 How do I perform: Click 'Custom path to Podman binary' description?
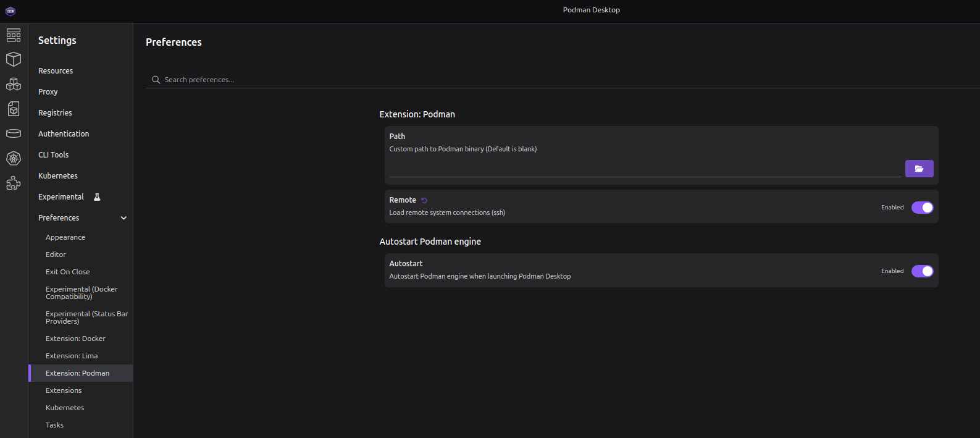click(463, 149)
